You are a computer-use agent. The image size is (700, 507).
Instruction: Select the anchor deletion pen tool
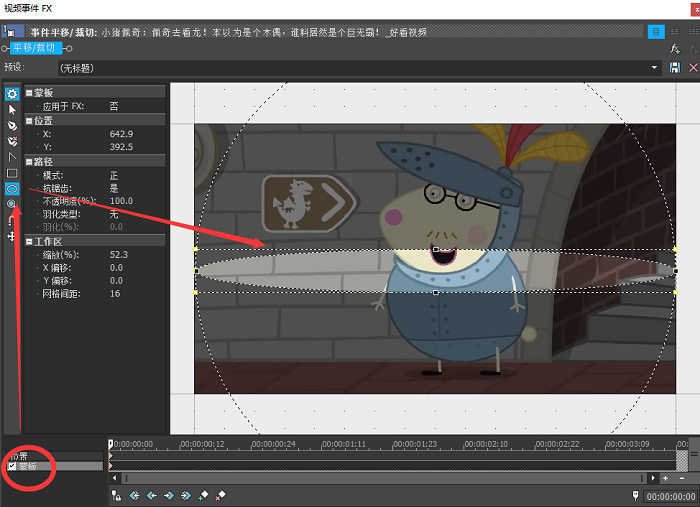pyautogui.click(x=12, y=141)
